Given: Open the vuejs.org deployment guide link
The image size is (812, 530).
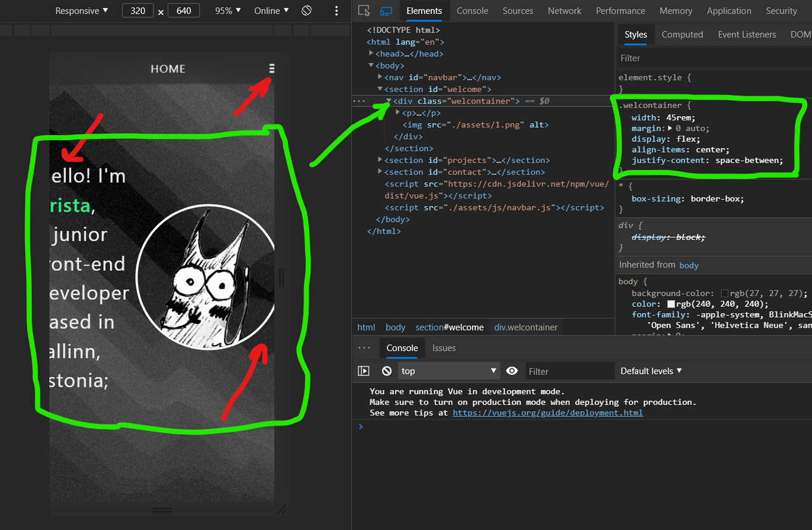Looking at the screenshot, I should point(547,413).
